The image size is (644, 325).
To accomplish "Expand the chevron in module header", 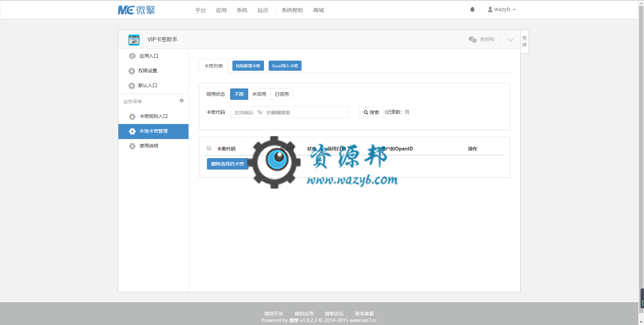I will tap(510, 40).
